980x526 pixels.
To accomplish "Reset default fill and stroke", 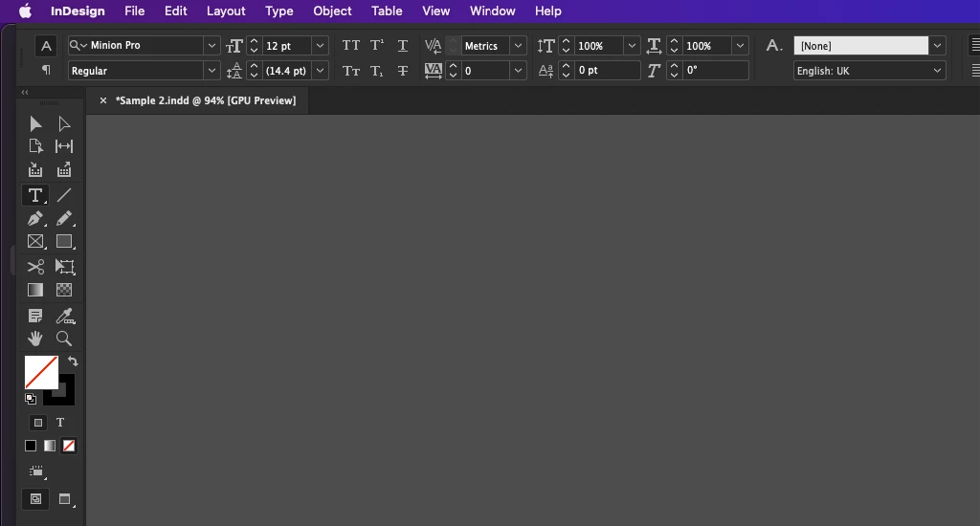I will [30, 399].
